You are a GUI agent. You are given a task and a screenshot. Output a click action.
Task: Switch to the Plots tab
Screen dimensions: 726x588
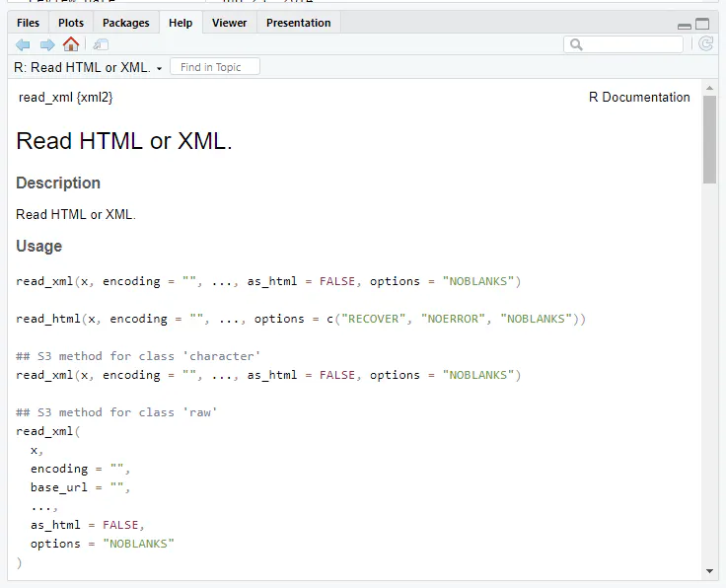(71, 23)
